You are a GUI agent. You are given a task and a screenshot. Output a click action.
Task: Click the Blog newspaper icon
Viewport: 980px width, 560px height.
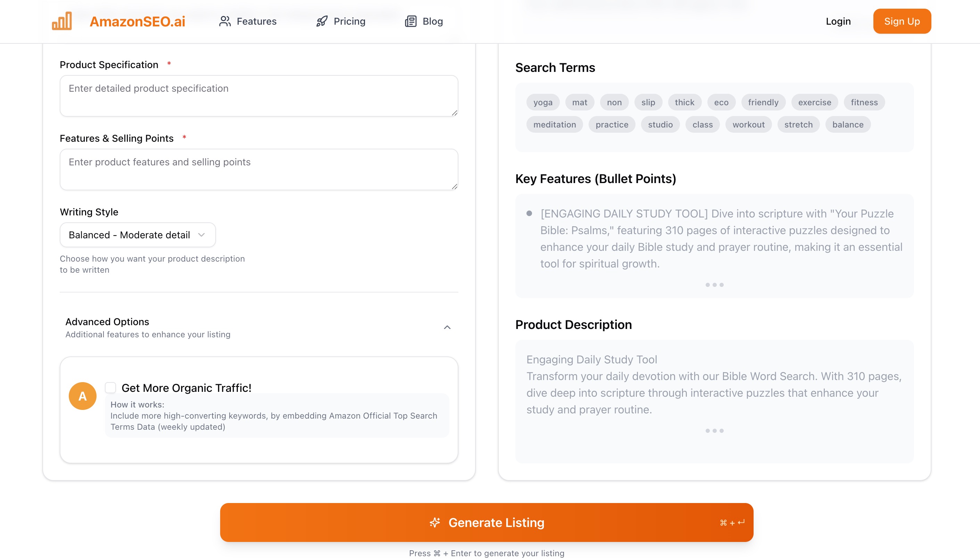[410, 21]
